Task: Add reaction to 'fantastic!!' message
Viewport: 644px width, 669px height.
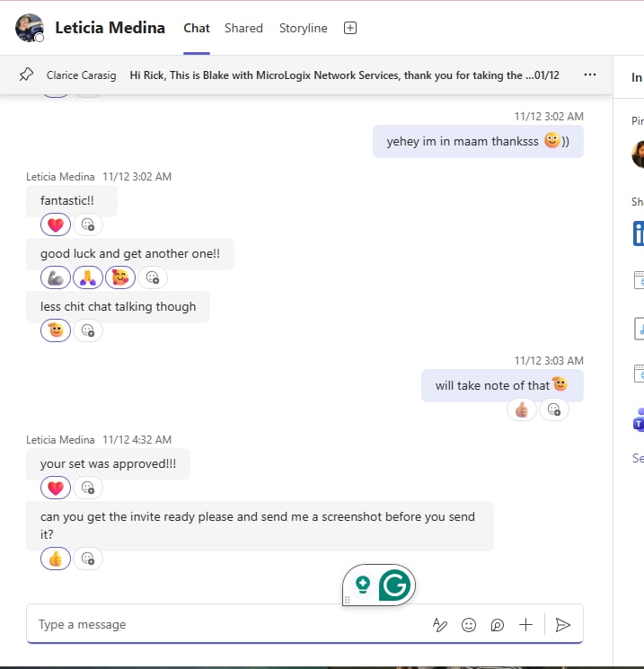Action: [x=88, y=224]
